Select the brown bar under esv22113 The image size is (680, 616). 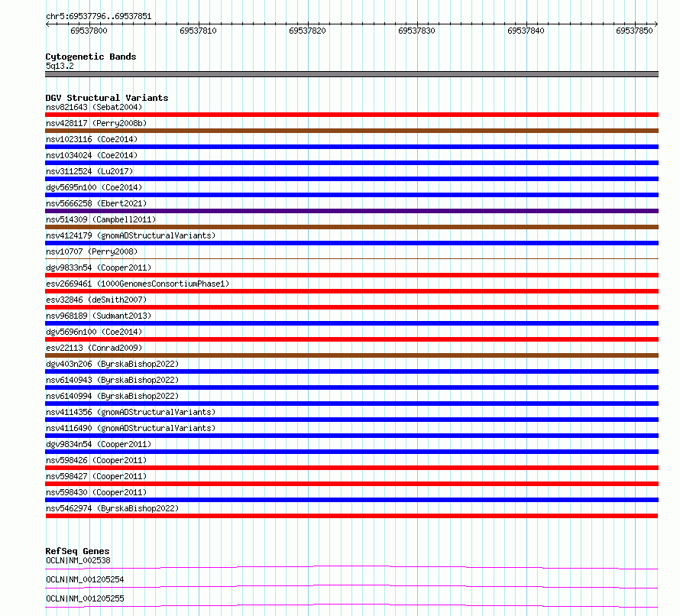coord(351,355)
